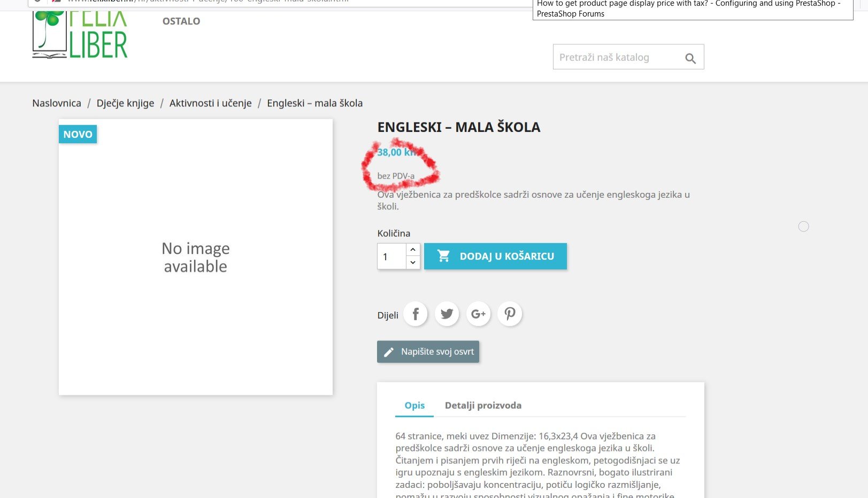
Task: Share product on Facebook
Action: [x=416, y=314]
